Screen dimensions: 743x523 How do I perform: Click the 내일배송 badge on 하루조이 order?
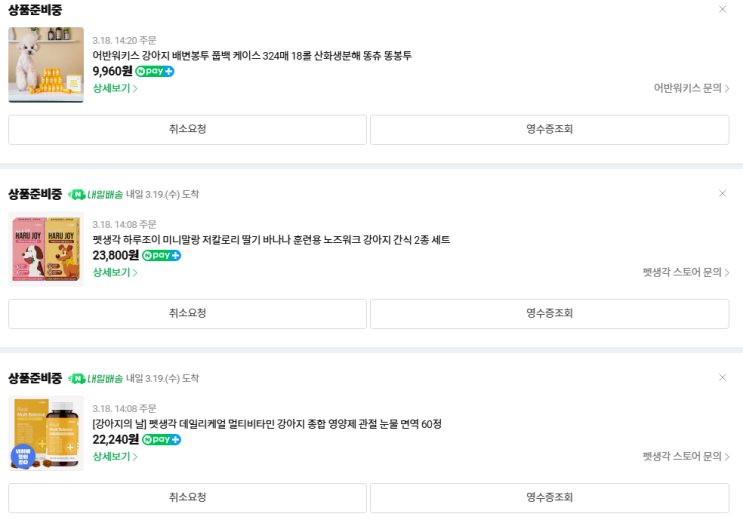pyautogui.click(x=96, y=194)
